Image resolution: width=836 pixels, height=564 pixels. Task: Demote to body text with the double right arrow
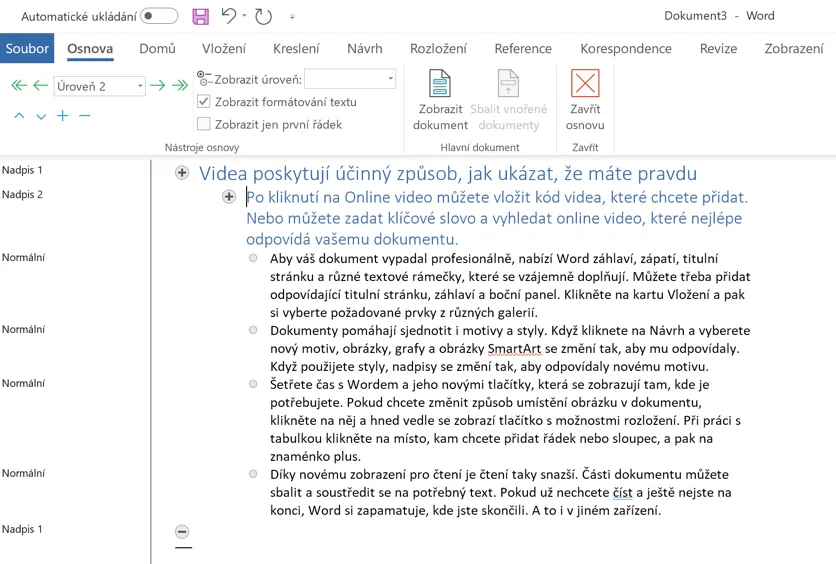[x=180, y=85]
